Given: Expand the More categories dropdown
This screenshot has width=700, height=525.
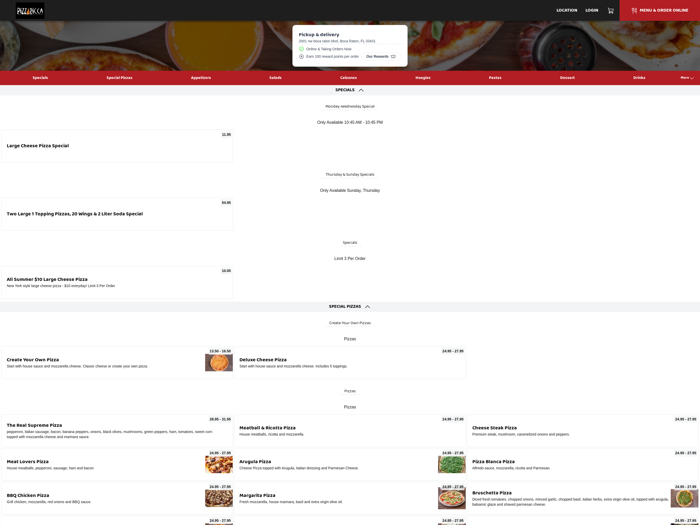Looking at the screenshot, I should point(687,78).
